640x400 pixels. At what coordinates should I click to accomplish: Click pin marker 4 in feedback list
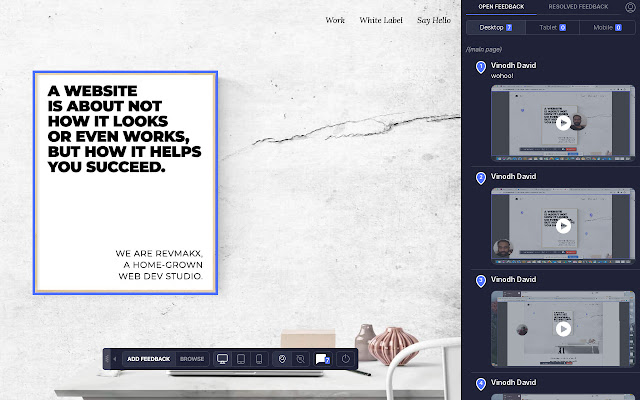pyautogui.click(x=481, y=384)
